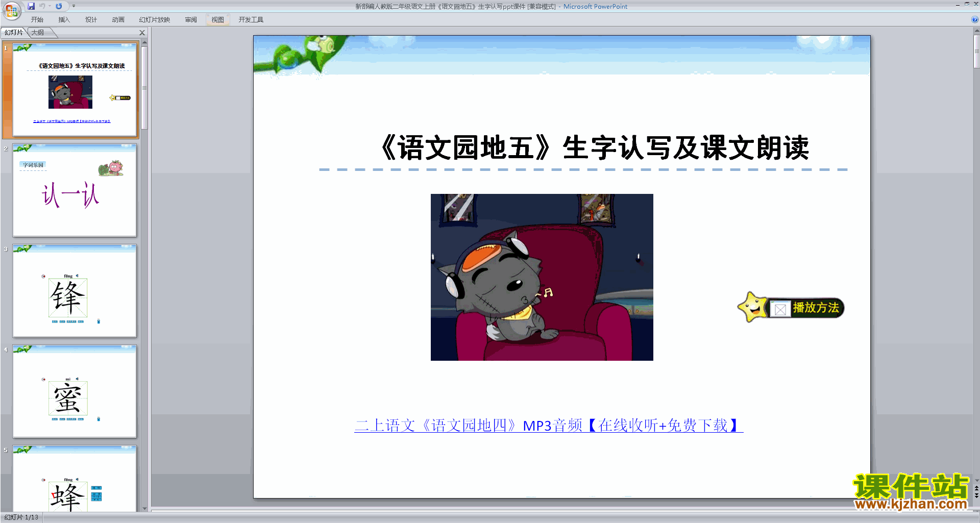Open the 审阅 ribbon tab
This screenshot has width=980, height=523.
pyautogui.click(x=191, y=20)
